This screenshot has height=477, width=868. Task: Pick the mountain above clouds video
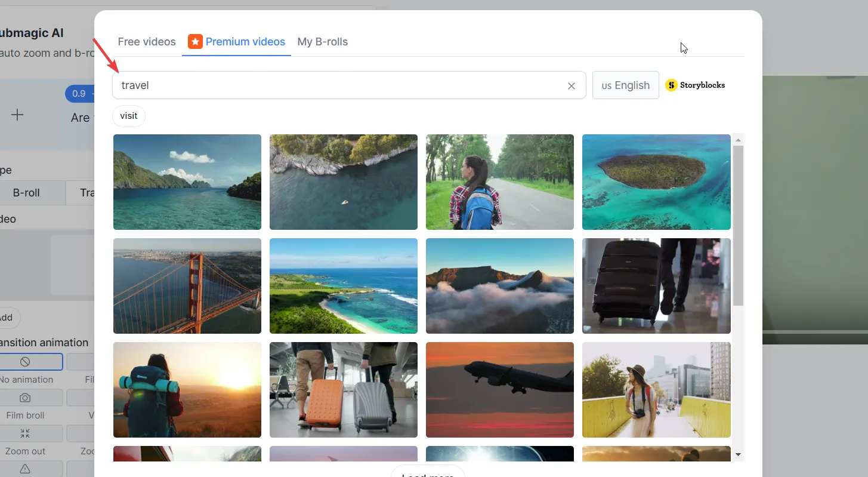tap(500, 286)
